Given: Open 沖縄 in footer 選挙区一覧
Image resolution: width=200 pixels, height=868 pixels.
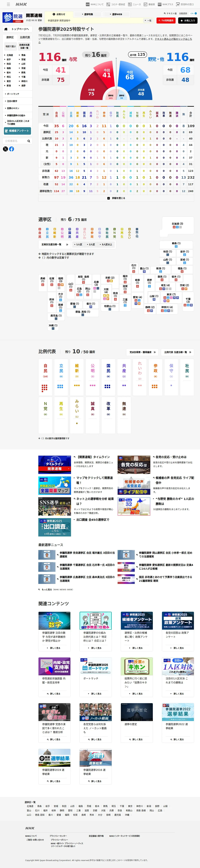Looking at the screenshot, I should [127, 815].
